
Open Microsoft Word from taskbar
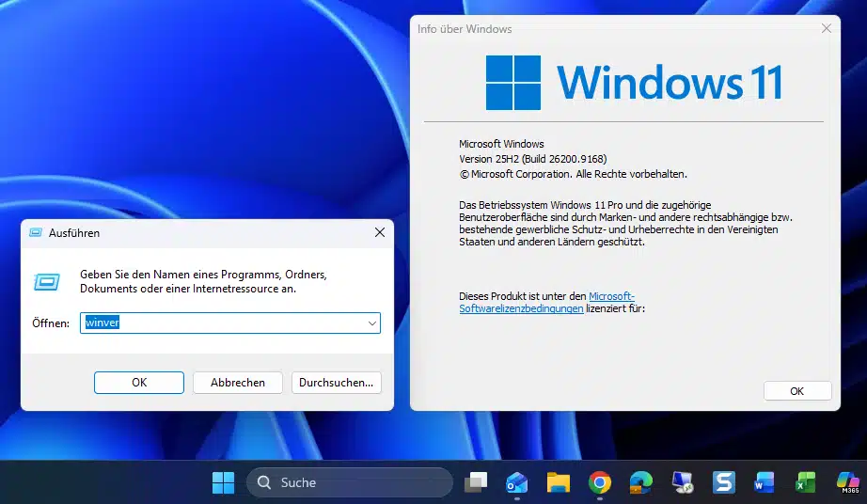pyautogui.click(x=765, y=482)
